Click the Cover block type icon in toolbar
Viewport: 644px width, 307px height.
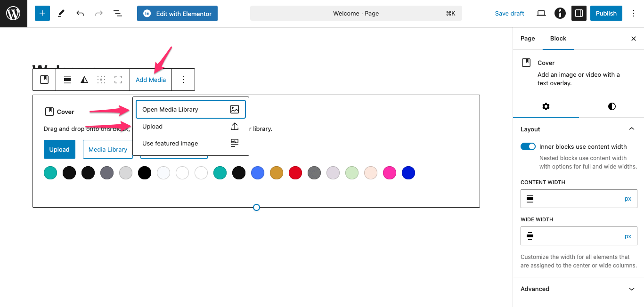pyautogui.click(x=44, y=80)
